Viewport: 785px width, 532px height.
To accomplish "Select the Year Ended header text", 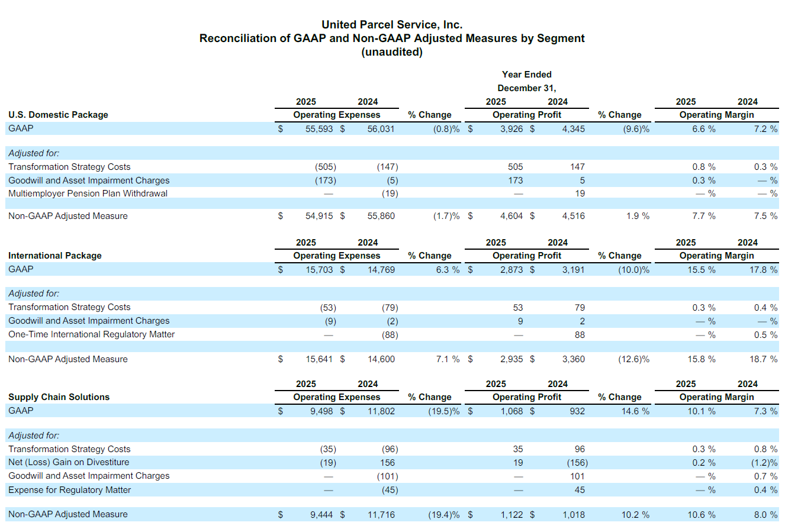I will [x=526, y=75].
